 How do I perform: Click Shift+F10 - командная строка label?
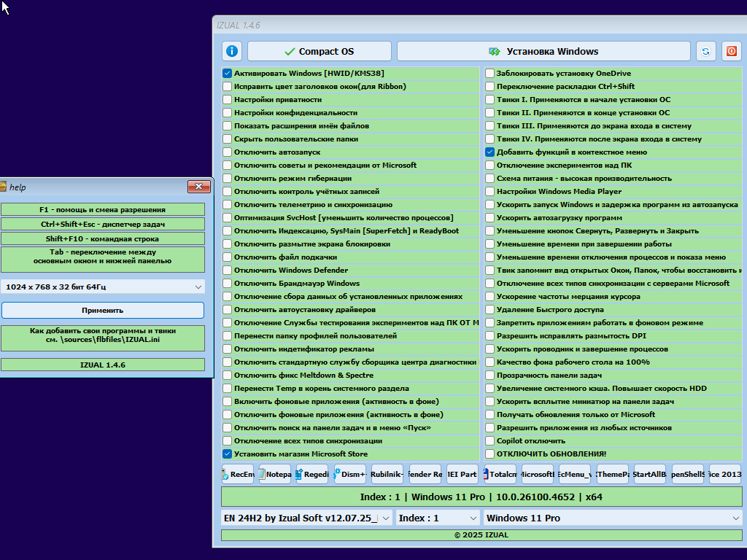102,238
